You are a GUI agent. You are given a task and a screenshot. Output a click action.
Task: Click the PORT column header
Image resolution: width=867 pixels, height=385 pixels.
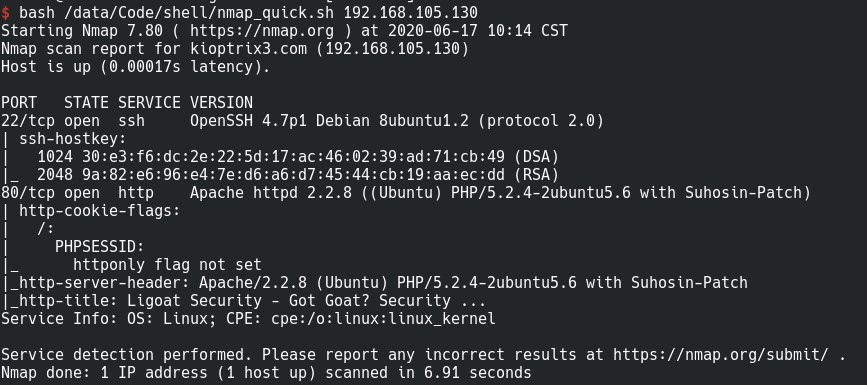pos(19,102)
